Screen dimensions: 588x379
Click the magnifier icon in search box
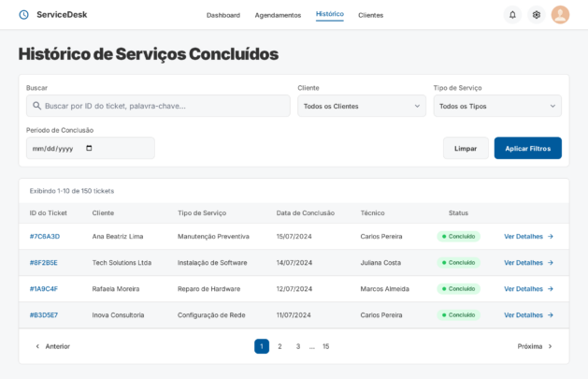point(36,106)
